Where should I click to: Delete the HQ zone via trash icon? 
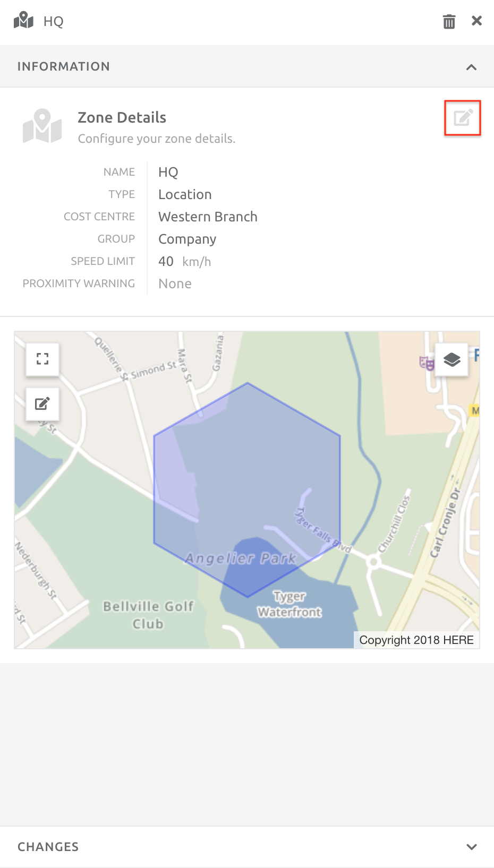449,22
